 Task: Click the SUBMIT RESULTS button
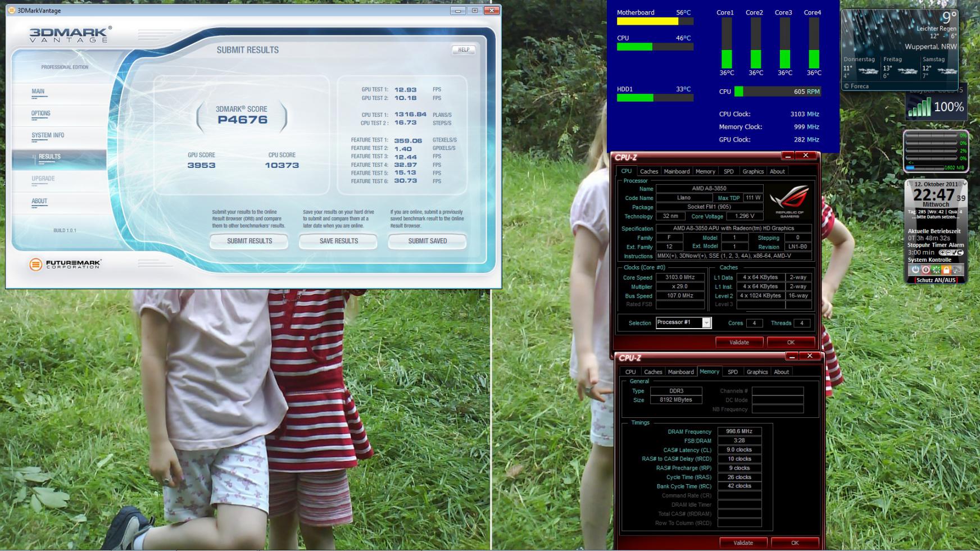coord(249,241)
